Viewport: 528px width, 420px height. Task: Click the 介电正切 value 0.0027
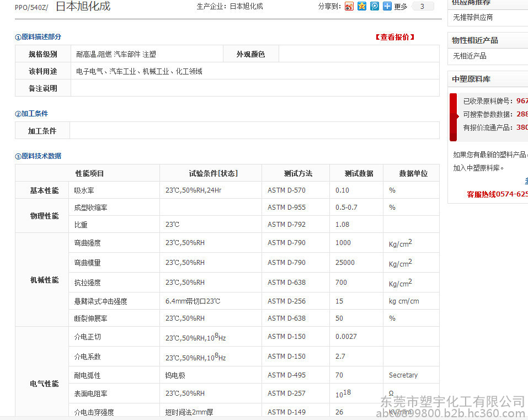[x=346, y=337]
